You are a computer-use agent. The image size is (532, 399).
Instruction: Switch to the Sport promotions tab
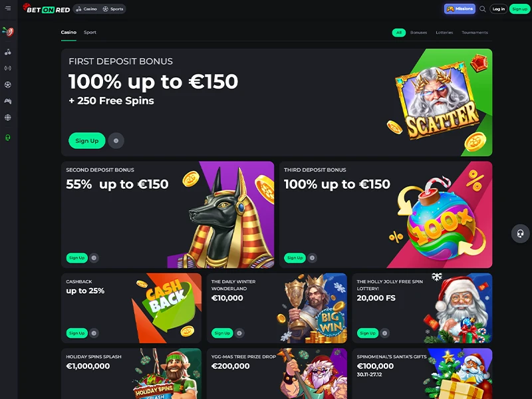pyautogui.click(x=90, y=32)
